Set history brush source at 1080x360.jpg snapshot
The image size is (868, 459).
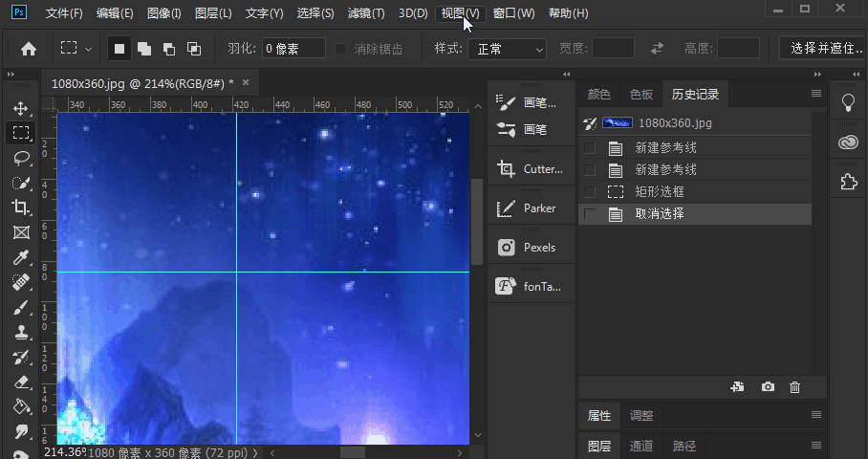coord(590,123)
